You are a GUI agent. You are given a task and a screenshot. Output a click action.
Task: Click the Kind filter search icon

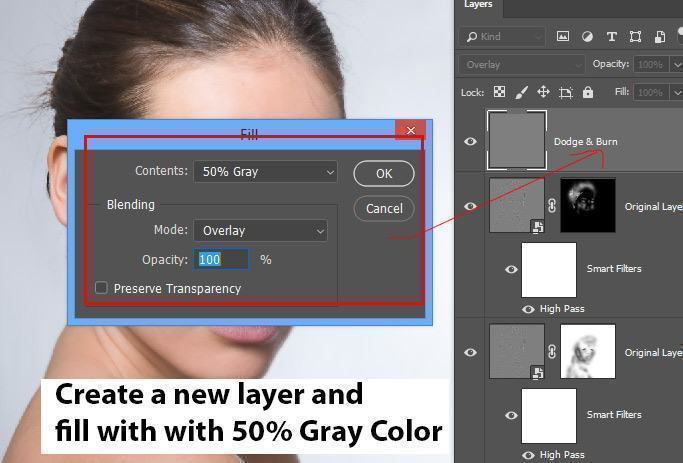[472, 37]
